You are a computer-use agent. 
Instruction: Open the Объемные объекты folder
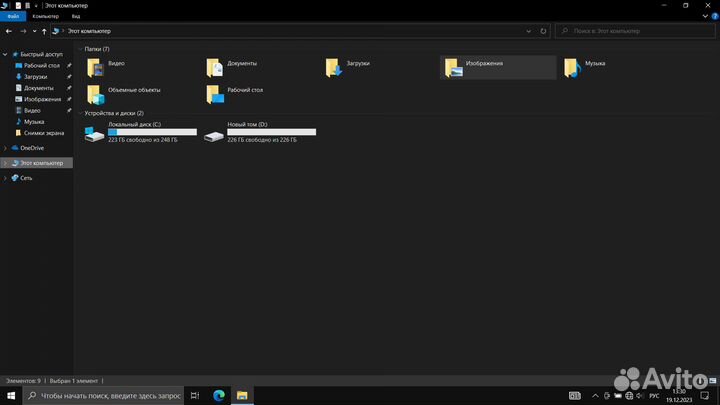pyautogui.click(x=95, y=94)
